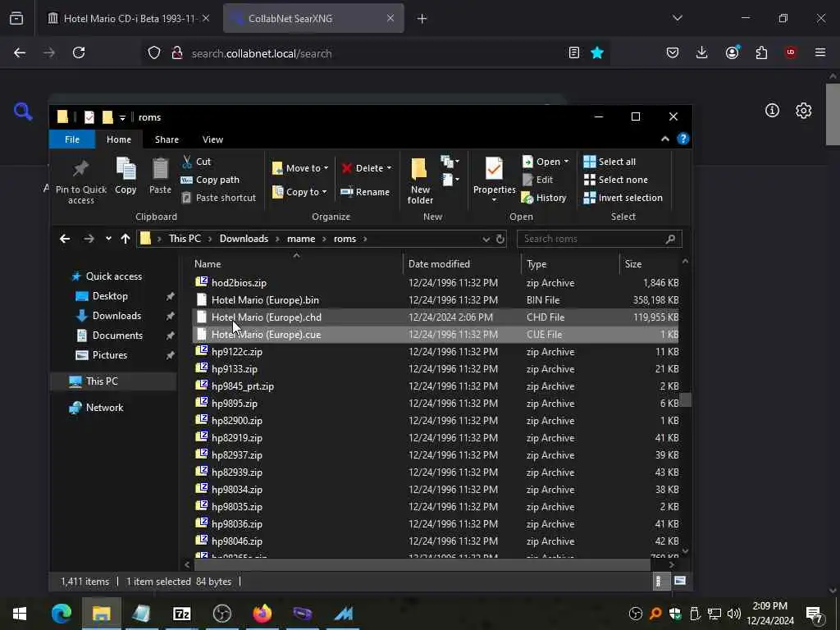Open Downloads in Quick access
This screenshot has height=630, width=840.
pyautogui.click(x=116, y=316)
